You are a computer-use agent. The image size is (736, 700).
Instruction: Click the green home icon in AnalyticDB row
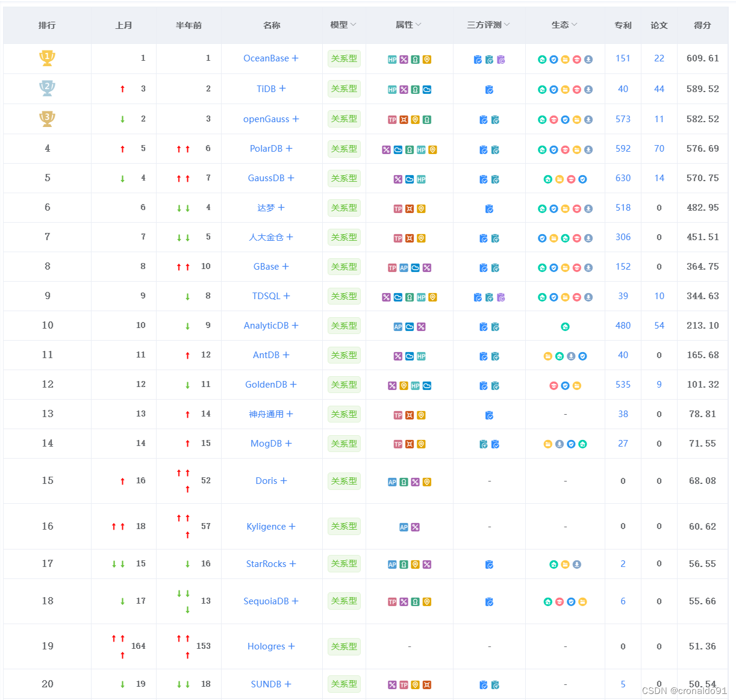(x=565, y=327)
